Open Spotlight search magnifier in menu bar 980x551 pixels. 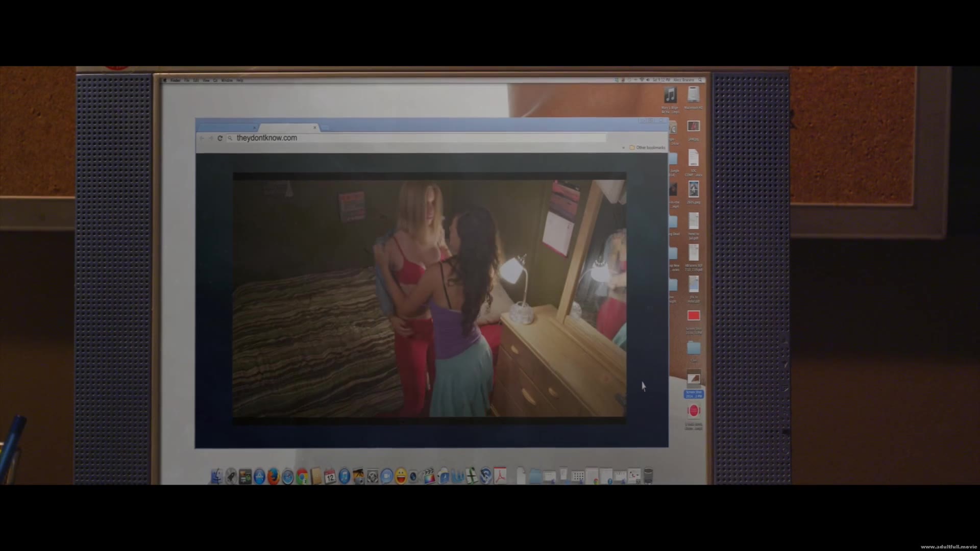point(700,80)
